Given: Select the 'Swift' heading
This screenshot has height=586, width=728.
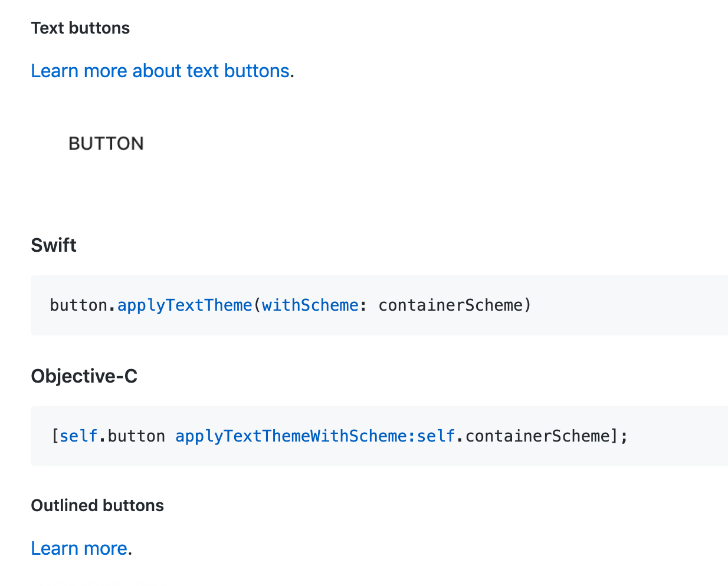Looking at the screenshot, I should [x=54, y=245].
